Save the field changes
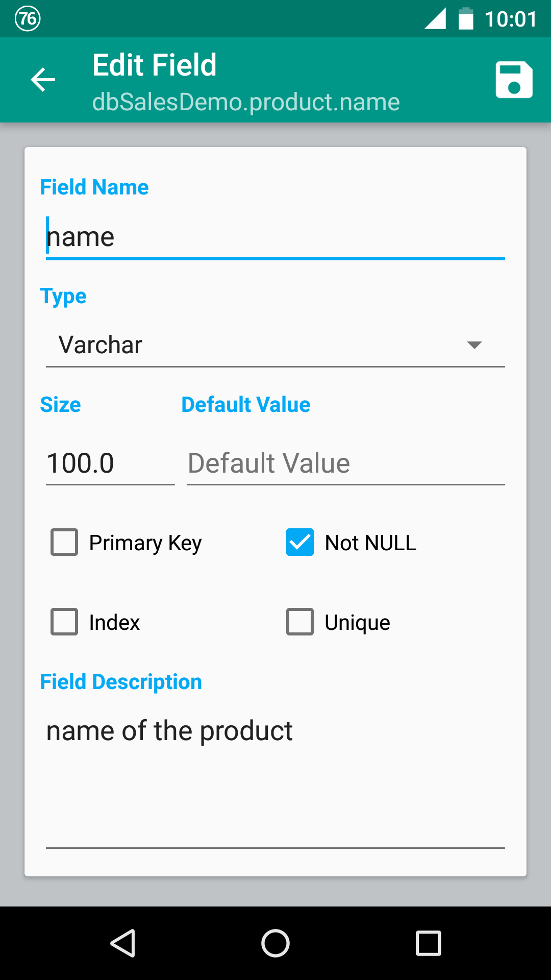This screenshot has width=551, height=980. pyautogui.click(x=513, y=79)
